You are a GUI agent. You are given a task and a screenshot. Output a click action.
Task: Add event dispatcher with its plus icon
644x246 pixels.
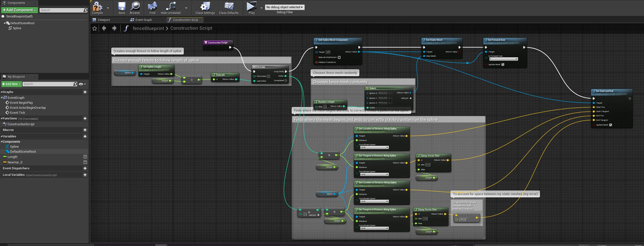coord(85,168)
